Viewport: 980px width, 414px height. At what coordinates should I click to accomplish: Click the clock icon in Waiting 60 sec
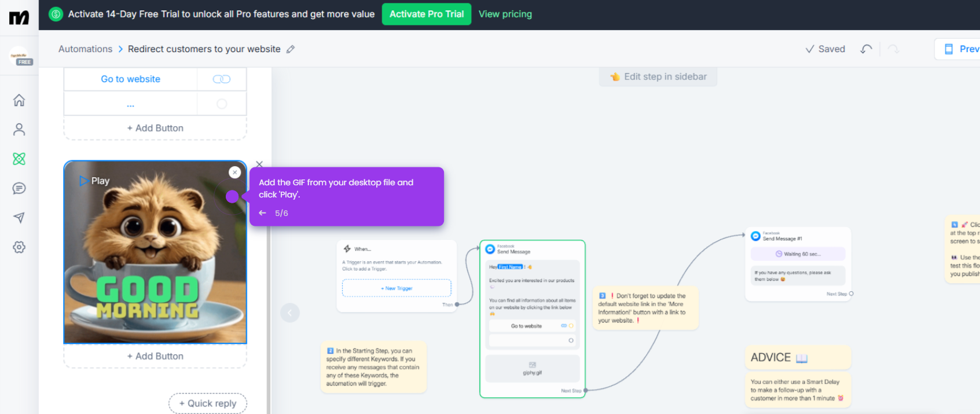coord(779,254)
